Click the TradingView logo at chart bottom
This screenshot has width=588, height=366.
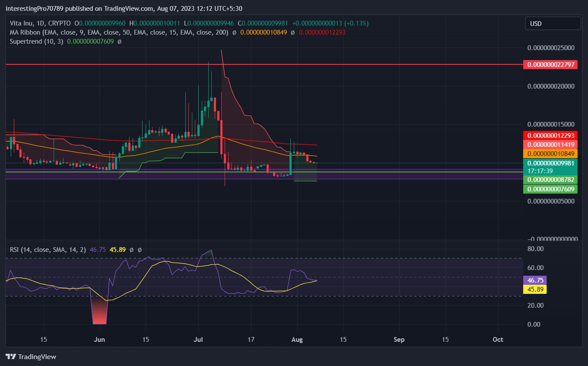pos(31,357)
